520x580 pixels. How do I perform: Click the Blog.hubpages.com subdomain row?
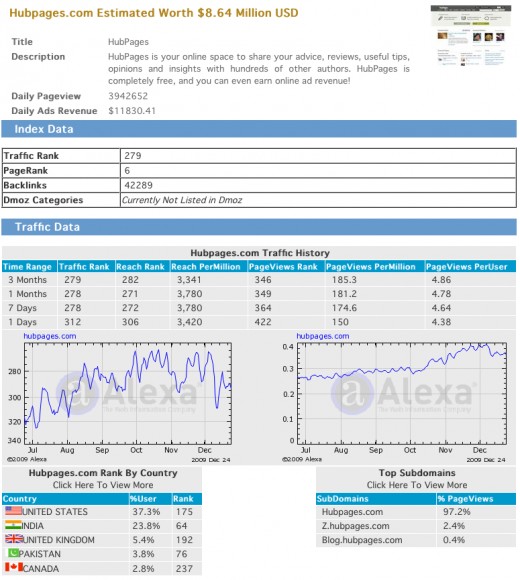pyautogui.click(x=416, y=540)
